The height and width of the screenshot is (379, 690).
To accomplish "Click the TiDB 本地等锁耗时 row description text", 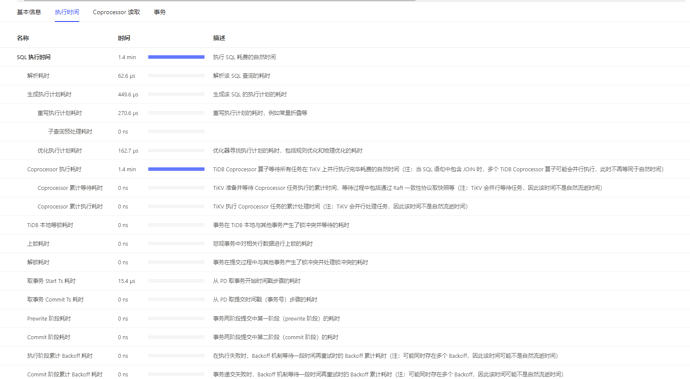I will pyautogui.click(x=281, y=225).
